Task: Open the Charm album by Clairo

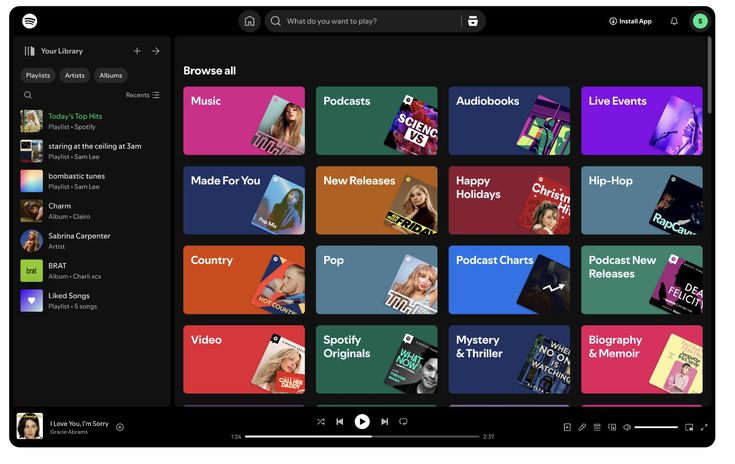Action: pos(91,211)
